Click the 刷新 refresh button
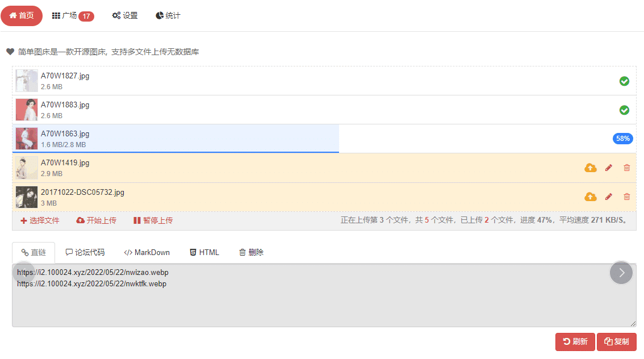 tap(575, 341)
